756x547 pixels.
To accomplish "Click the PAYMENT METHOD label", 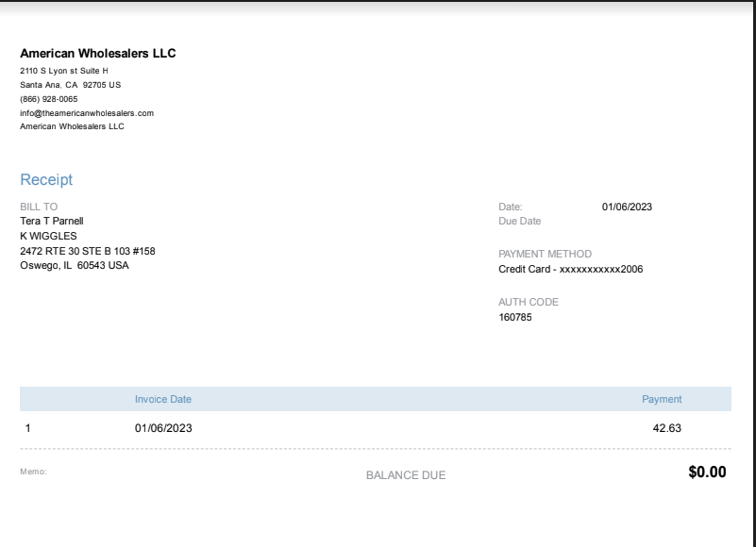I will (546, 254).
